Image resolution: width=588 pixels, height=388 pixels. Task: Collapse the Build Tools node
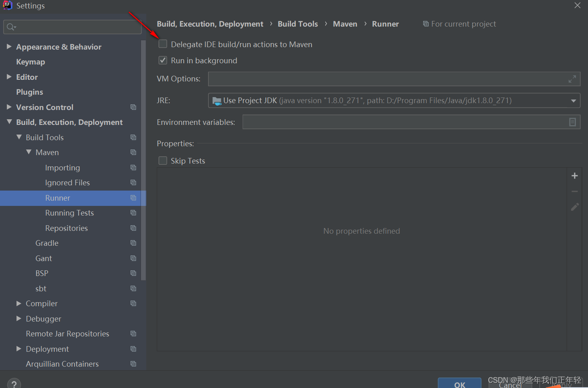point(19,137)
